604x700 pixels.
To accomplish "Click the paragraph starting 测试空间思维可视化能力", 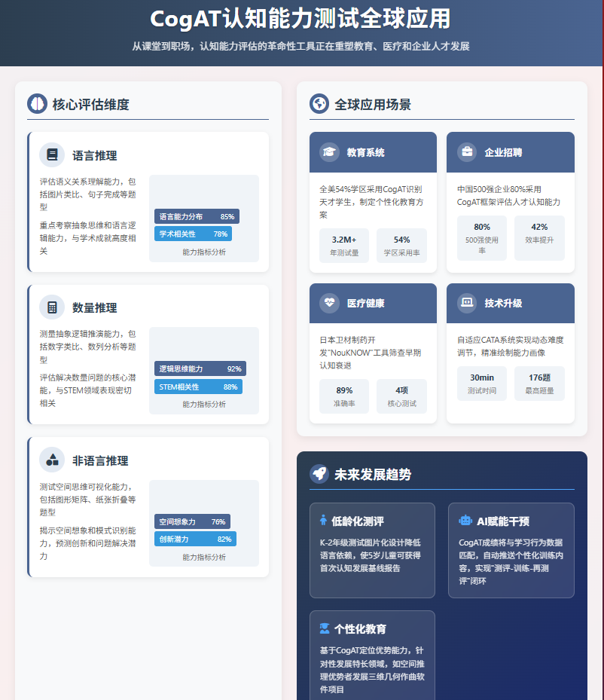I will pos(88,500).
